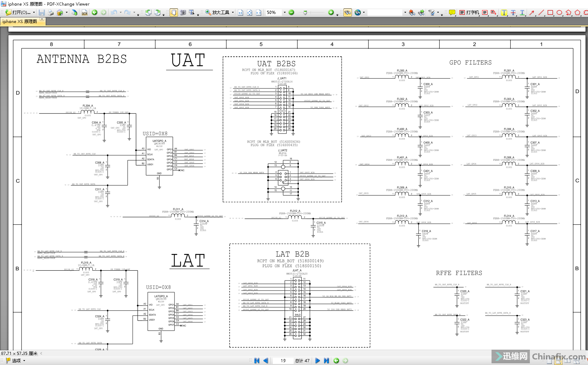The image size is (588, 365).
Task: Click the green zoom out minus button
Action: point(292,13)
